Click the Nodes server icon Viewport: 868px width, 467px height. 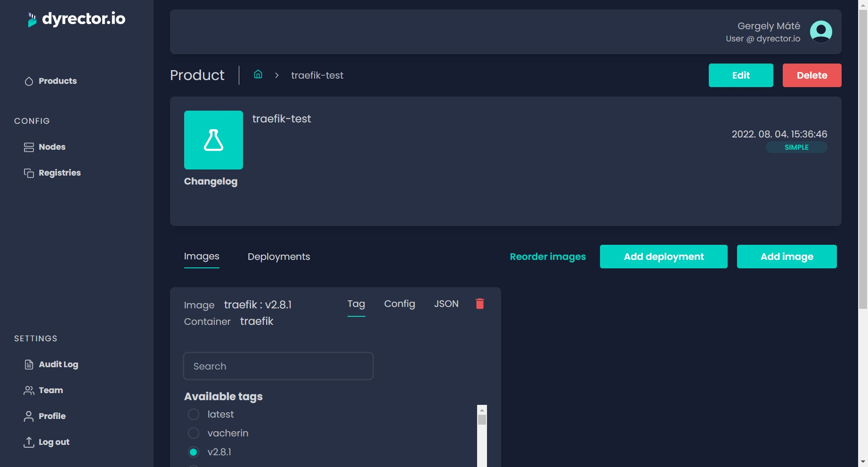click(x=29, y=147)
